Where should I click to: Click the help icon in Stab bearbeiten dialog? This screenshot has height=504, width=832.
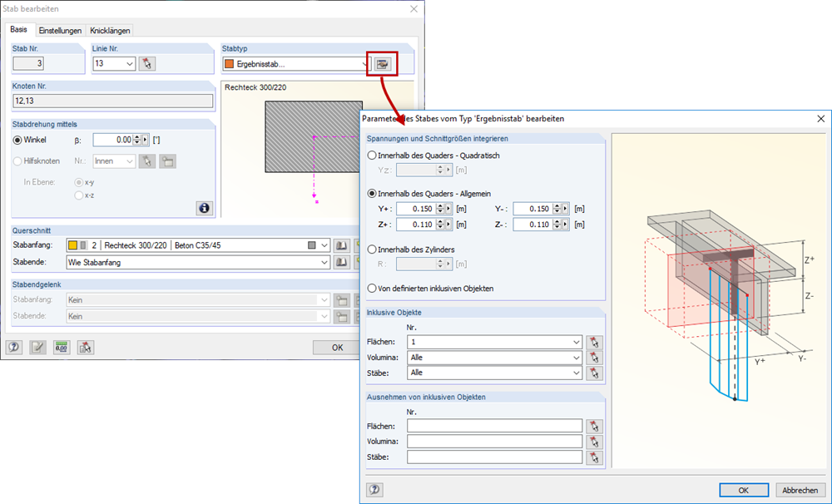click(x=14, y=347)
